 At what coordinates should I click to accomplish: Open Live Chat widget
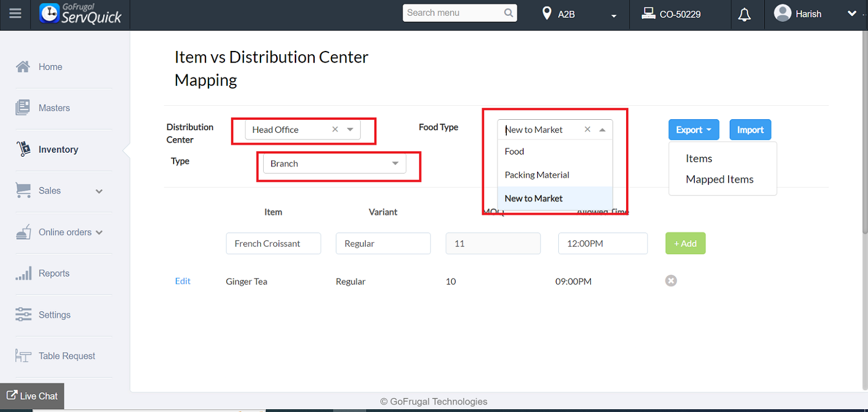32,396
